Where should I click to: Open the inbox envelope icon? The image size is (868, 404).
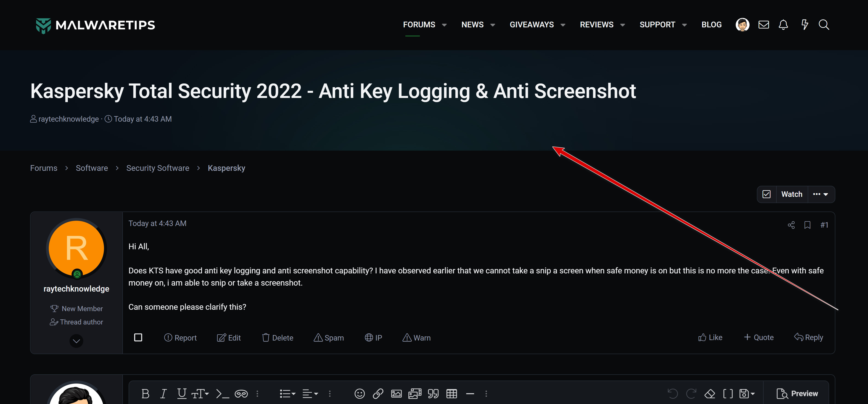click(764, 25)
